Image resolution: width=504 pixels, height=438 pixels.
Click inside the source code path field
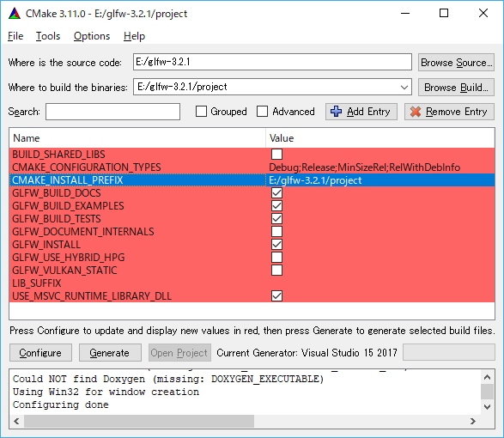[x=272, y=62]
